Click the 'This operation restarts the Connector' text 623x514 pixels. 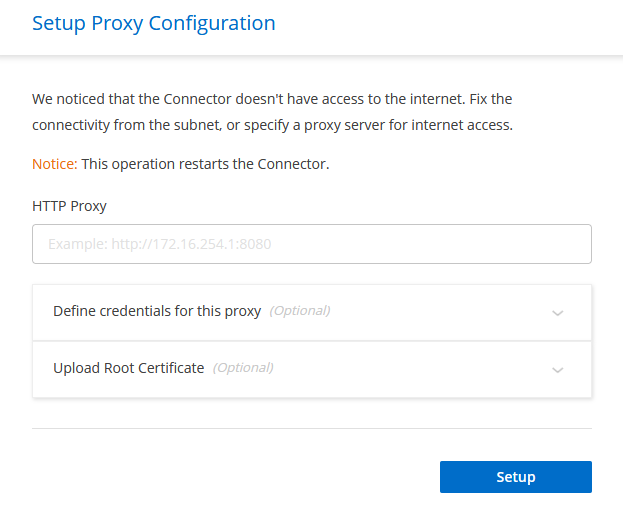[x=205, y=163]
